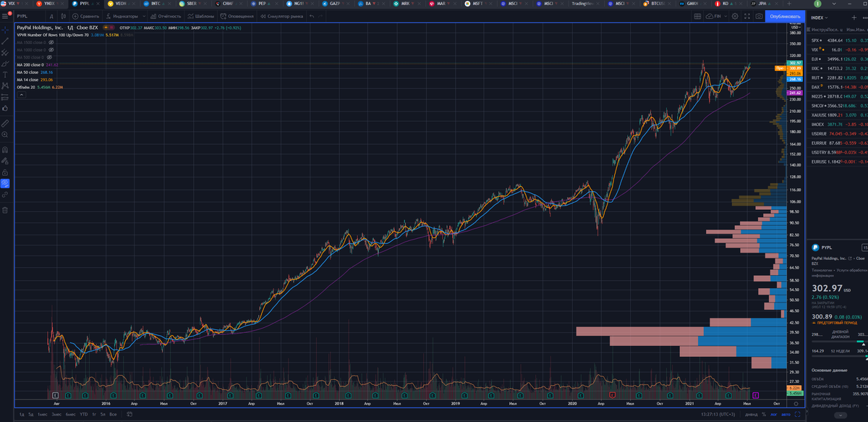Select the chart patterns tool
868x422 pixels.
[5, 85]
